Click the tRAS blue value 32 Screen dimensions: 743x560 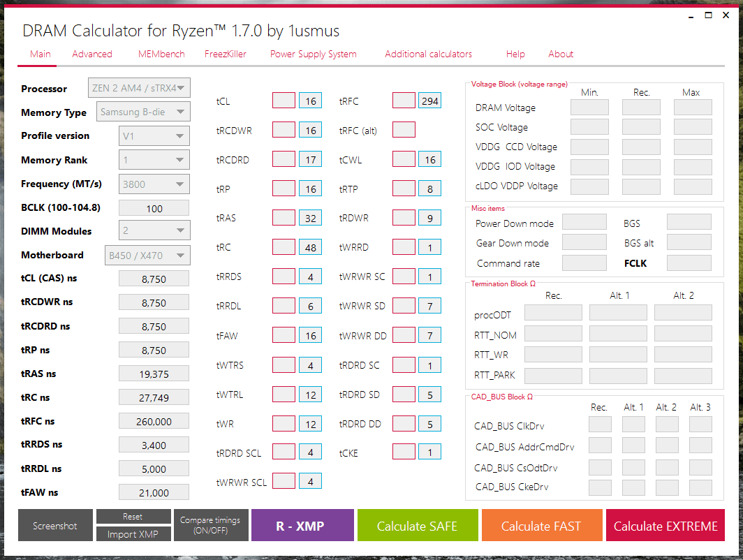click(310, 218)
